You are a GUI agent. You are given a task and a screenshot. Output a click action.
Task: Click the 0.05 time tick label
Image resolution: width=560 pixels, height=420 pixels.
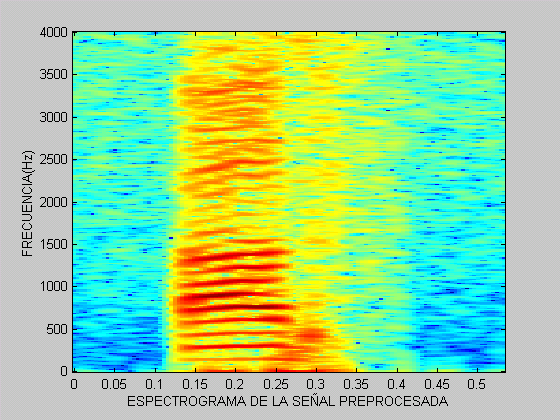pos(114,385)
